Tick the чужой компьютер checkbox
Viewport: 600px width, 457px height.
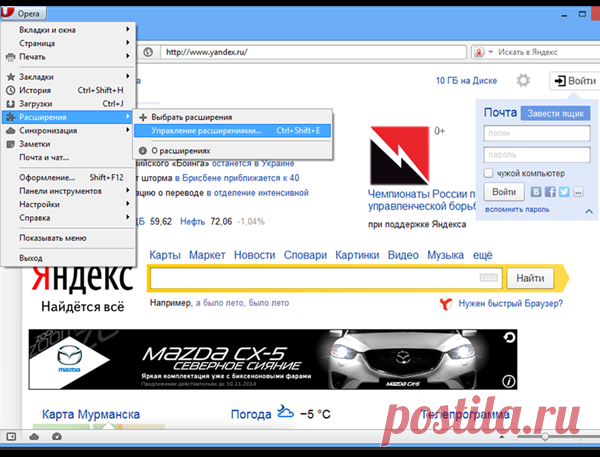point(488,173)
